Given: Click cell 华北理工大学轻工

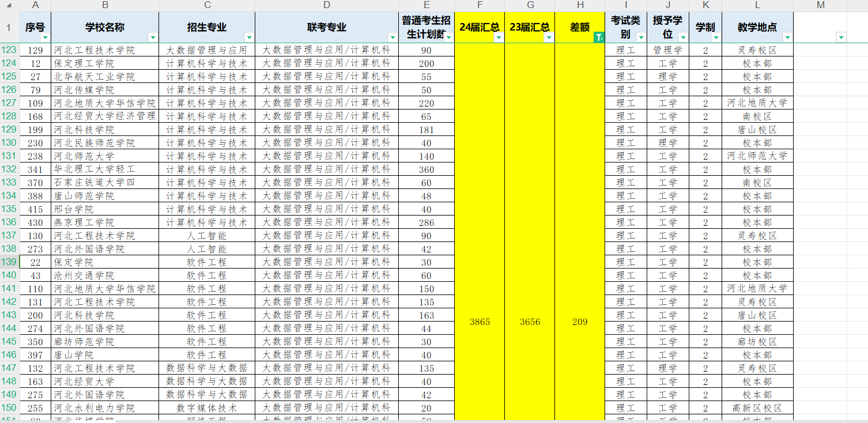Looking at the screenshot, I should pos(105,169).
